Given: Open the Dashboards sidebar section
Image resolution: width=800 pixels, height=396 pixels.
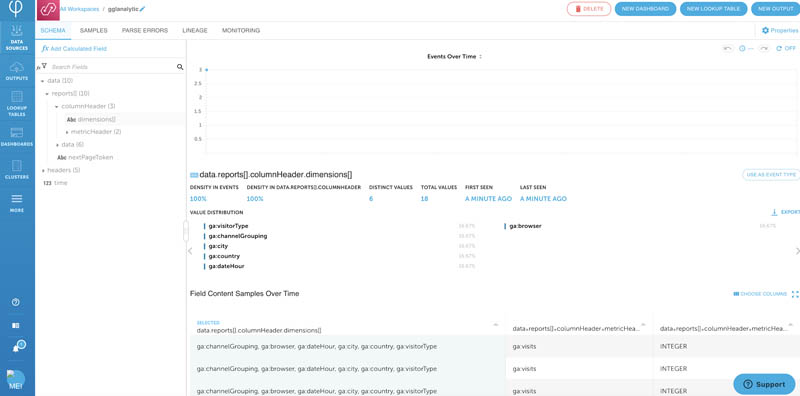Looking at the screenshot, I should (17, 137).
